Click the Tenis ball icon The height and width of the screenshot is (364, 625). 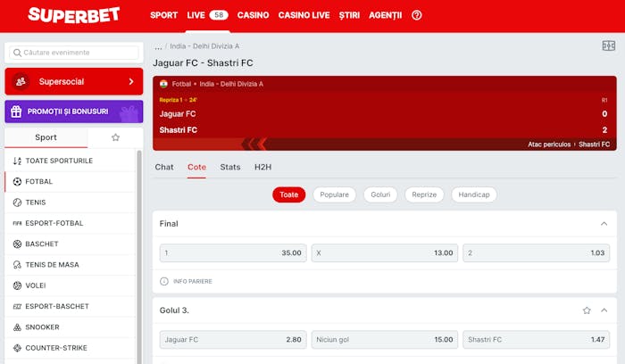click(x=17, y=203)
